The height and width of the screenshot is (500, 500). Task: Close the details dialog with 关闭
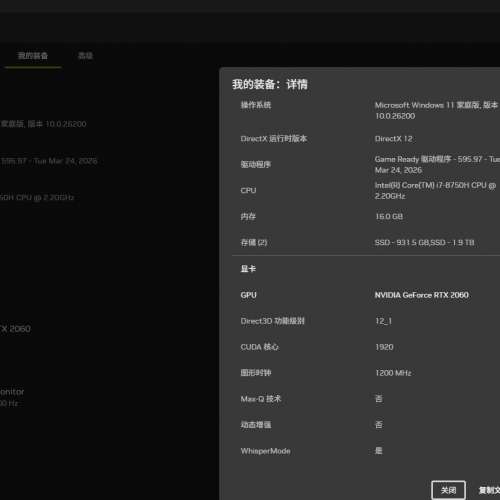click(448, 490)
